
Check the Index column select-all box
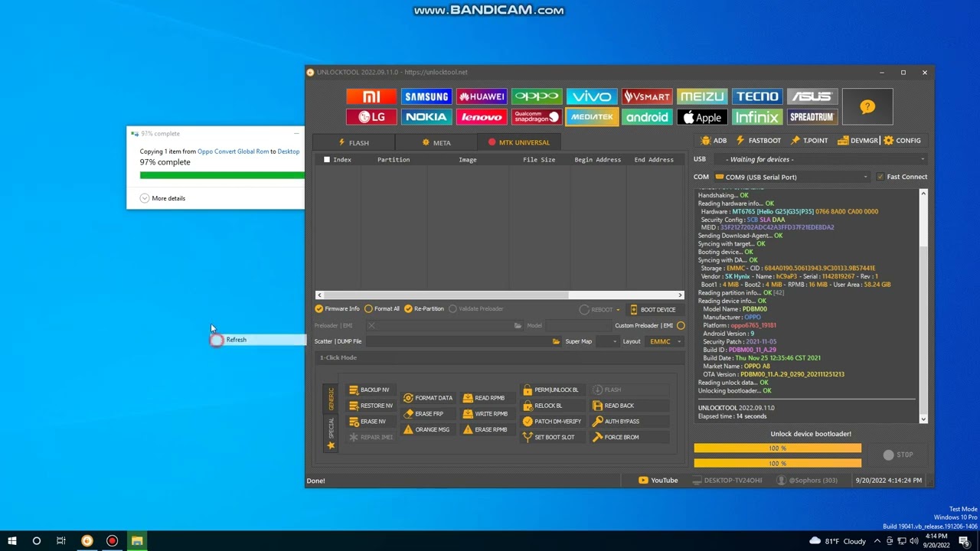pyautogui.click(x=327, y=160)
